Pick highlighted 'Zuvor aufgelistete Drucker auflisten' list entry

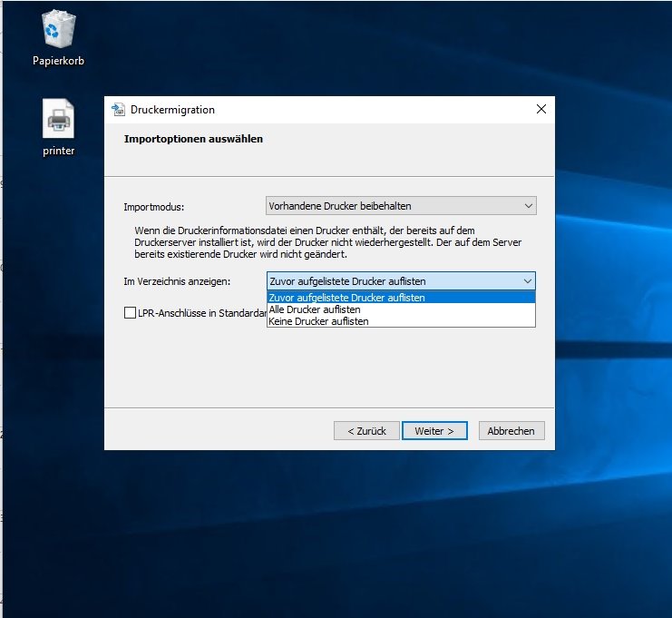click(x=347, y=298)
